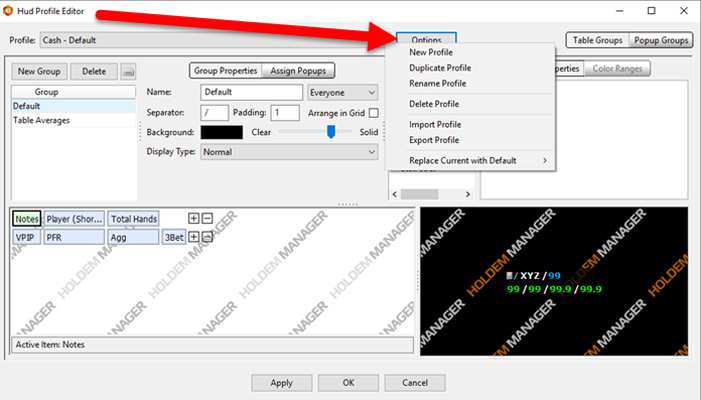This screenshot has height=400, width=701.
Task: Click the Delete group button
Action: coord(94,72)
